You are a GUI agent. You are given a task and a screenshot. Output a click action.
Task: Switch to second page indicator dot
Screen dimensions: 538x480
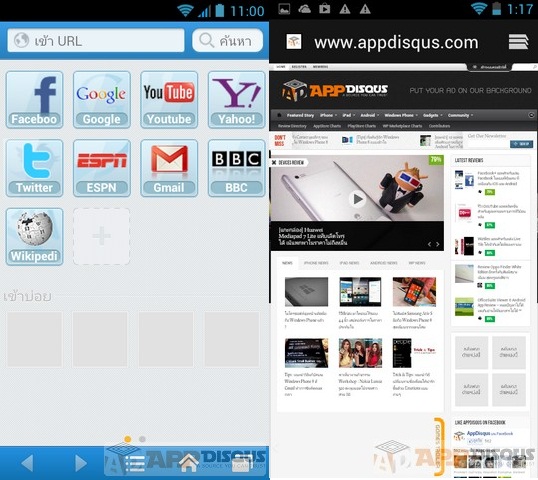tap(142, 439)
